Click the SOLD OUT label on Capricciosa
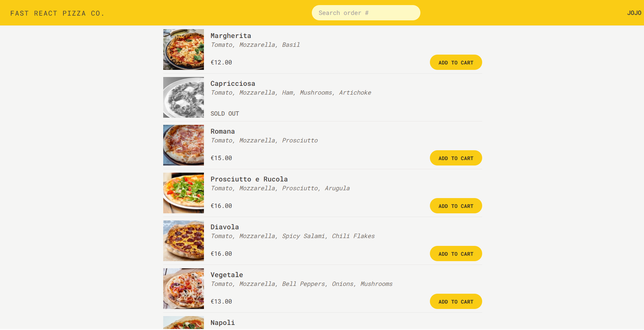Viewport: 644px width, 330px height. click(x=225, y=113)
